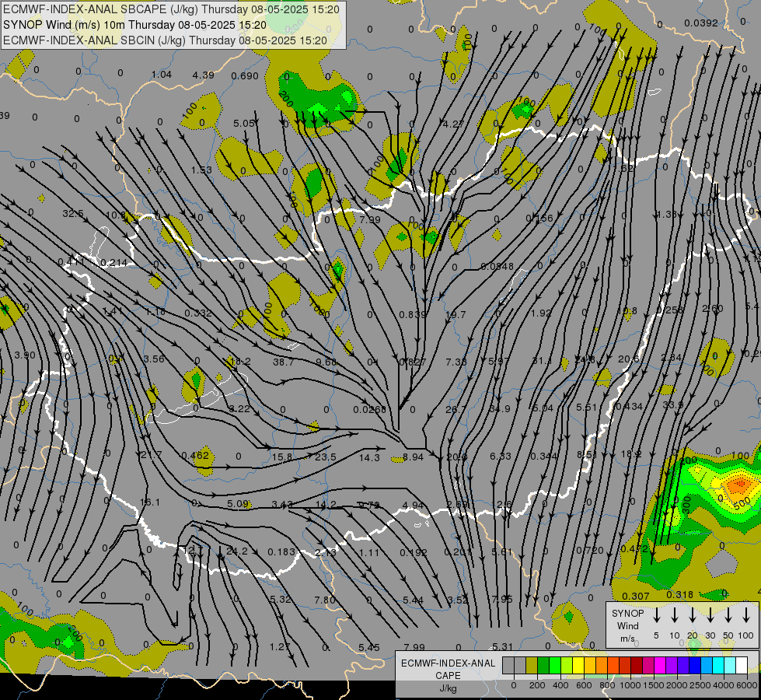761x700 pixels.
Task: Click the 800 tick label on CAPE scale
Action: pos(607,685)
